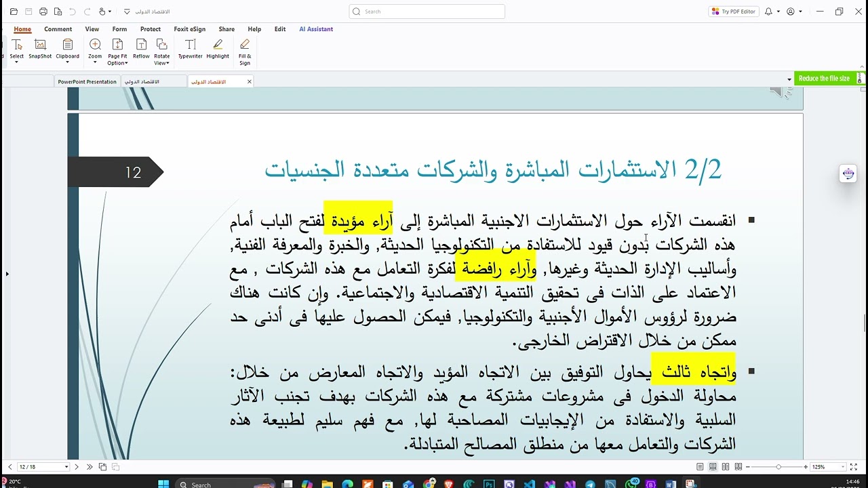This screenshot has height=488, width=868.
Task: Open the Windows Start button
Action: coord(163,484)
